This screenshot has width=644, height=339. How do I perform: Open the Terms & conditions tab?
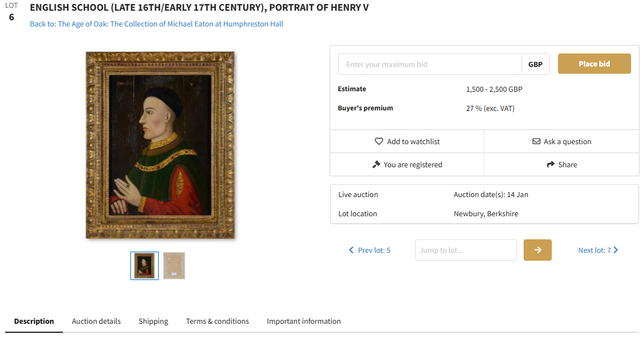[x=218, y=321]
